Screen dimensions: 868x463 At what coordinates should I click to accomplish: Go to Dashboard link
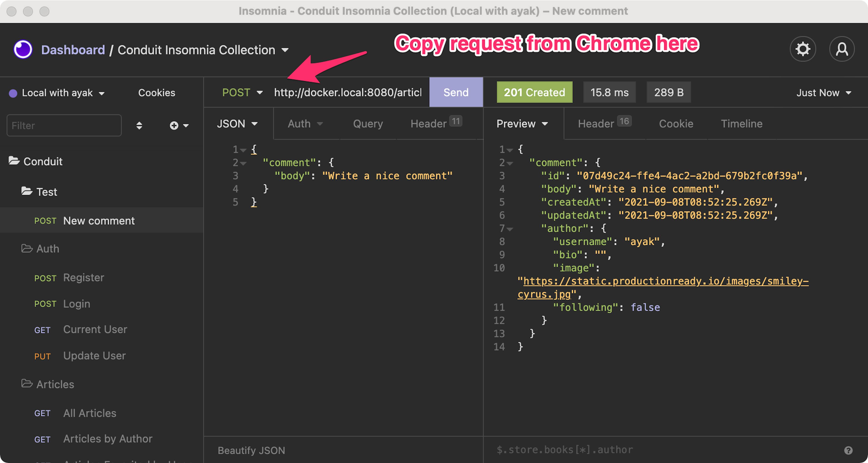[x=73, y=50]
